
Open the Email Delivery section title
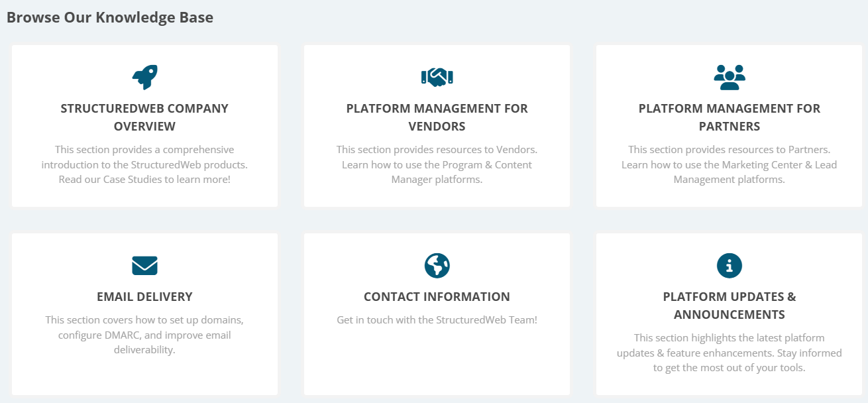pyautogui.click(x=144, y=297)
